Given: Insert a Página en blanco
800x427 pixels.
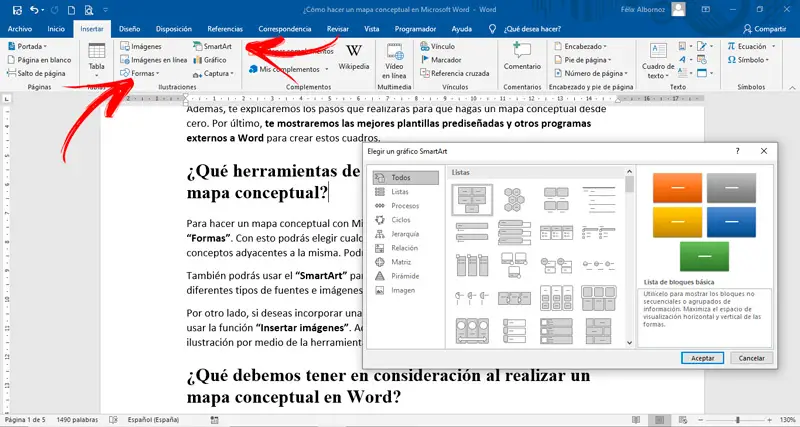Looking at the screenshot, I should (x=39, y=60).
